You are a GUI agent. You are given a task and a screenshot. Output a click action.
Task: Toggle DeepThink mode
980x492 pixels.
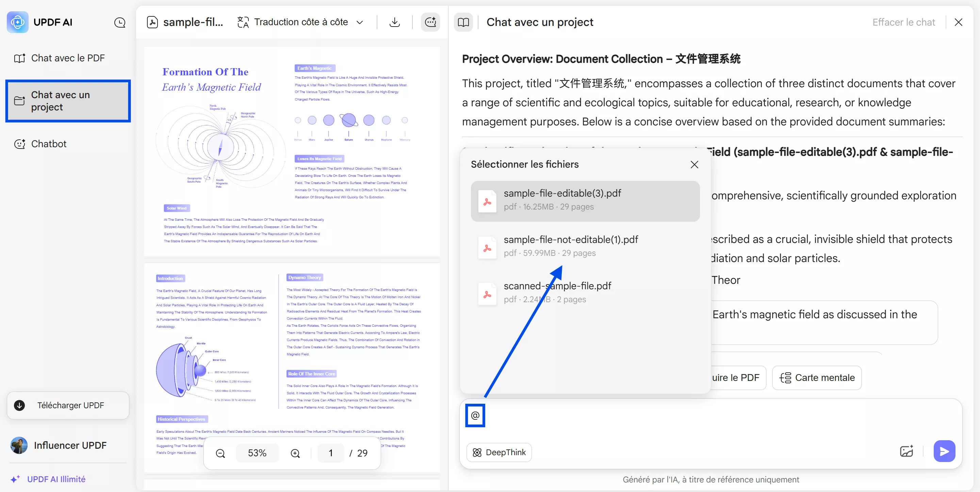tap(499, 452)
